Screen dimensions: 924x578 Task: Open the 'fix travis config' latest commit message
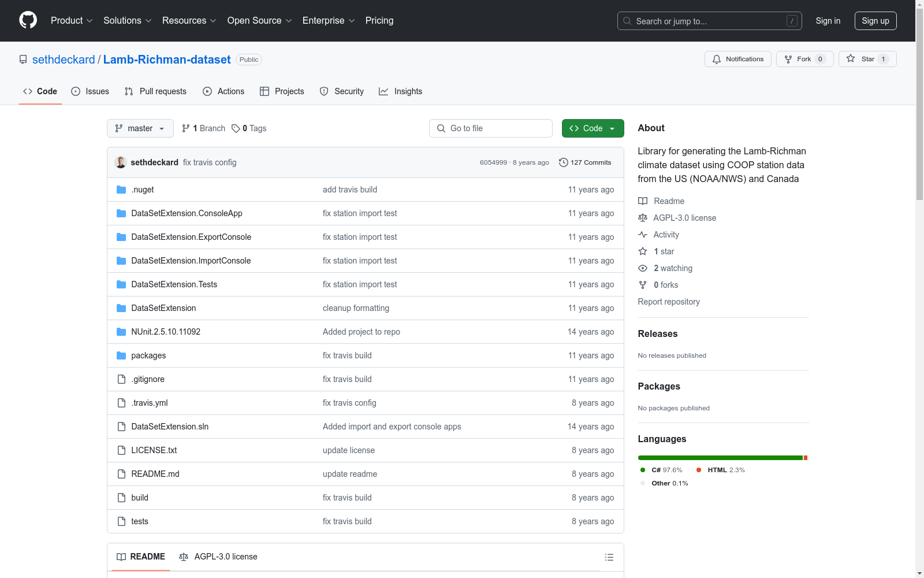point(210,162)
